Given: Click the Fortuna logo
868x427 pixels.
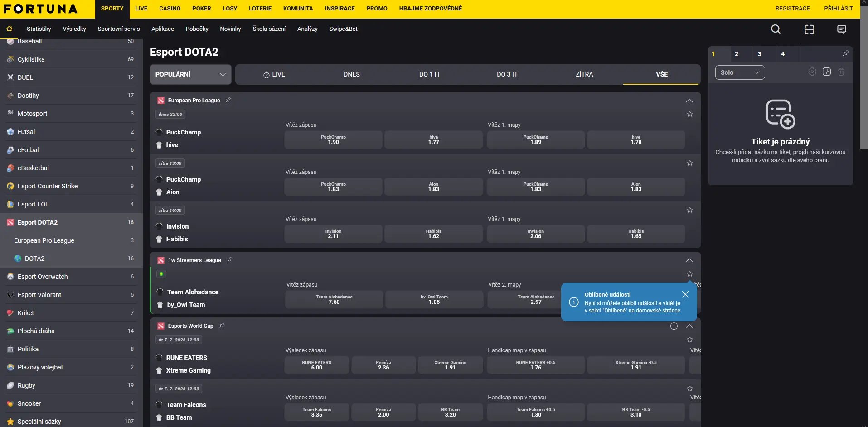Looking at the screenshot, I should (41, 9).
